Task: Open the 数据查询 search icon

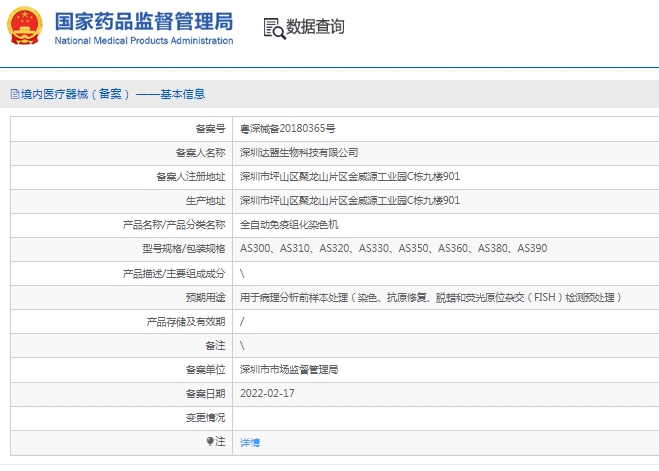Action: coord(274,29)
